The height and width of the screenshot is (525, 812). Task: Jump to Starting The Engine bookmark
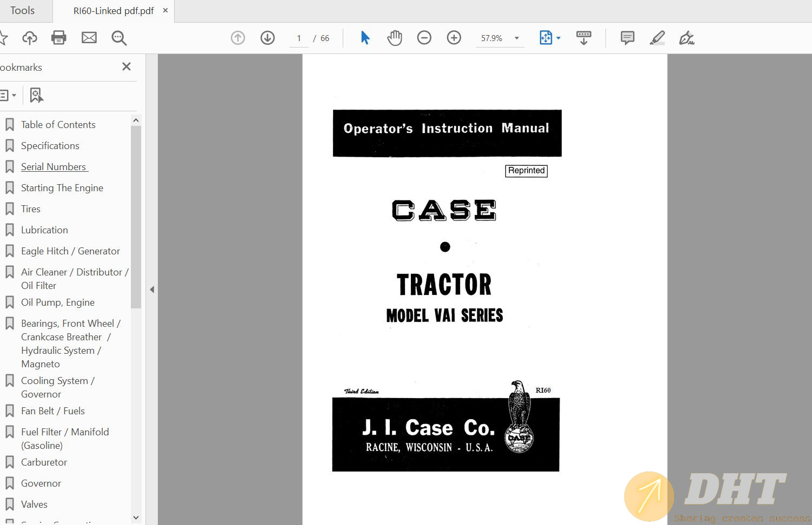(x=62, y=188)
